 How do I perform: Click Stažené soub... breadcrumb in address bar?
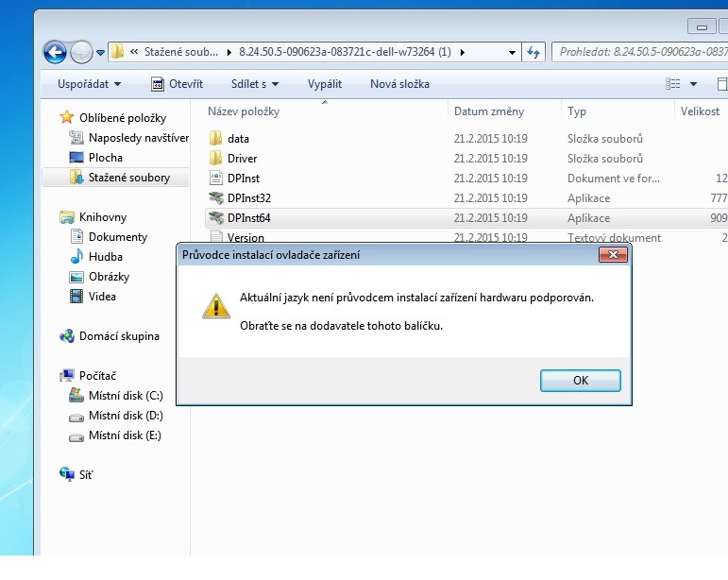click(x=180, y=52)
